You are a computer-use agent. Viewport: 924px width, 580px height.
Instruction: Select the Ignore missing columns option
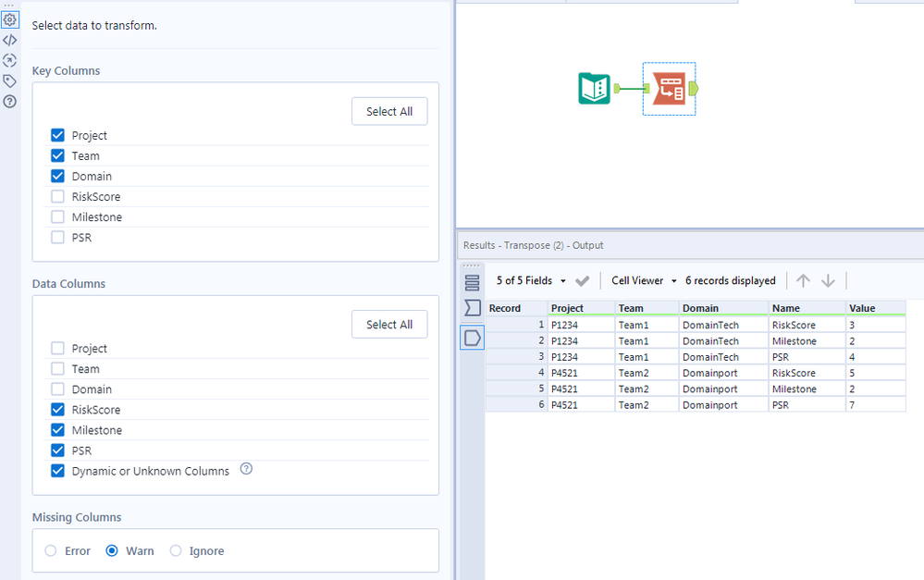pyautogui.click(x=176, y=550)
